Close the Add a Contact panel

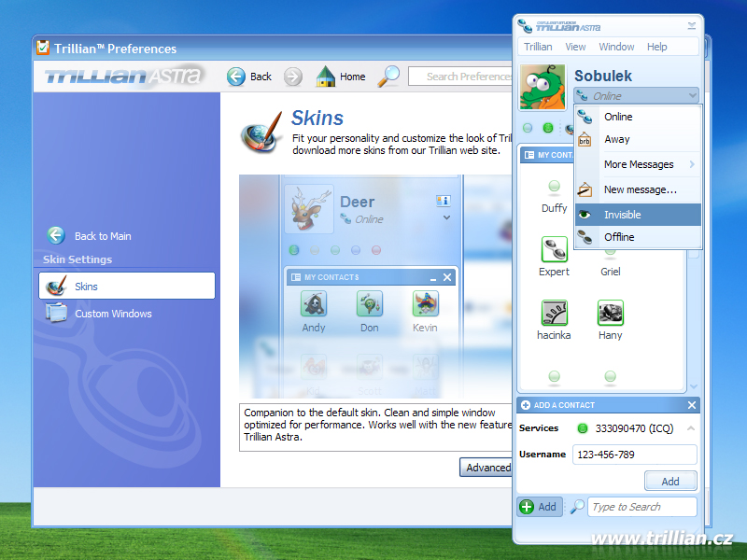click(692, 405)
